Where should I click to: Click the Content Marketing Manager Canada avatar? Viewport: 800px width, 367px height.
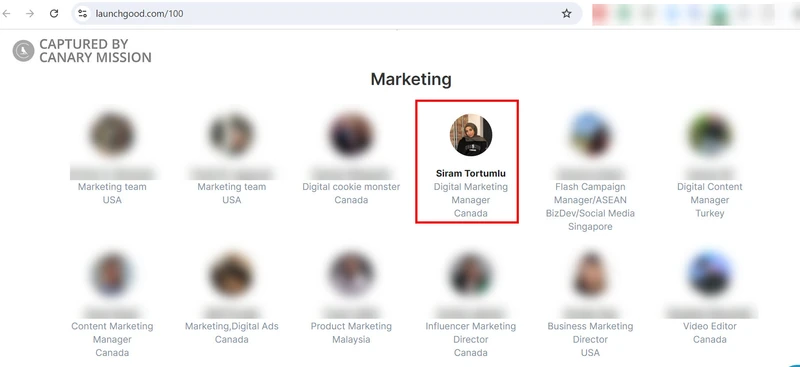(112, 274)
